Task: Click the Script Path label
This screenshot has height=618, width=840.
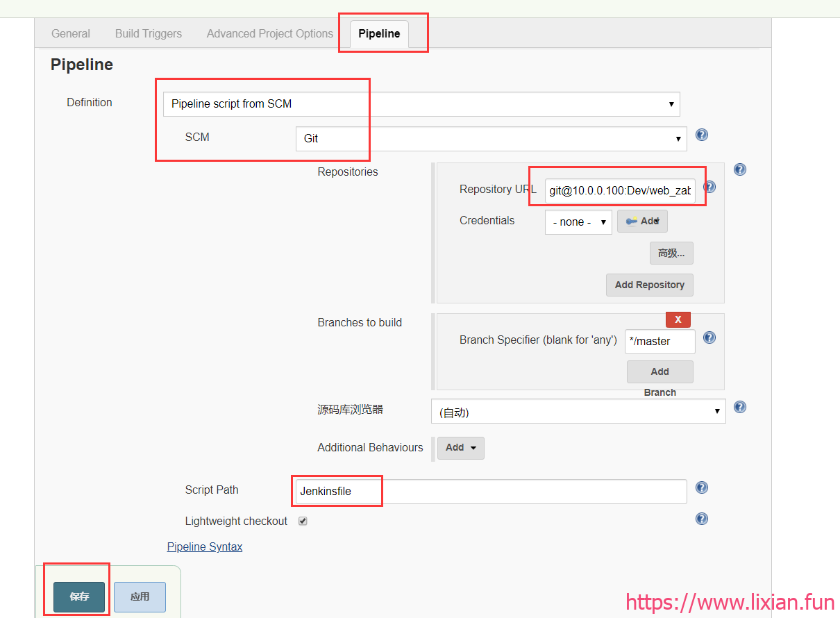Action: click(x=212, y=490)
